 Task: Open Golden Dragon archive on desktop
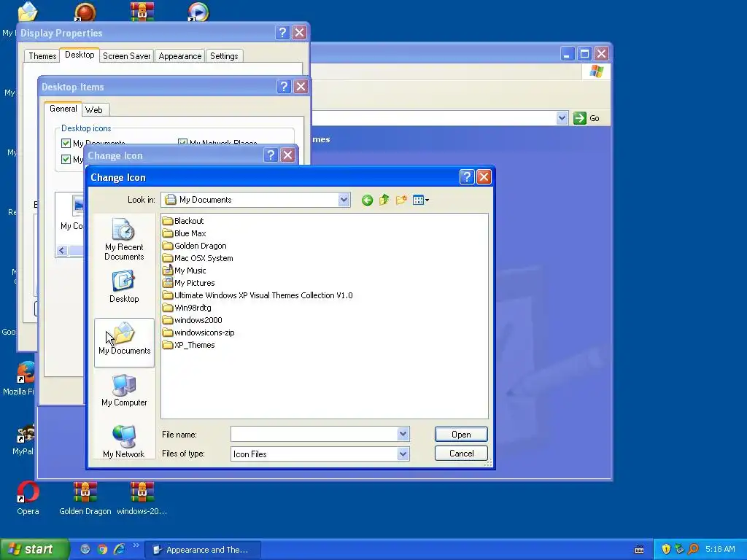[x=85, y=498]
